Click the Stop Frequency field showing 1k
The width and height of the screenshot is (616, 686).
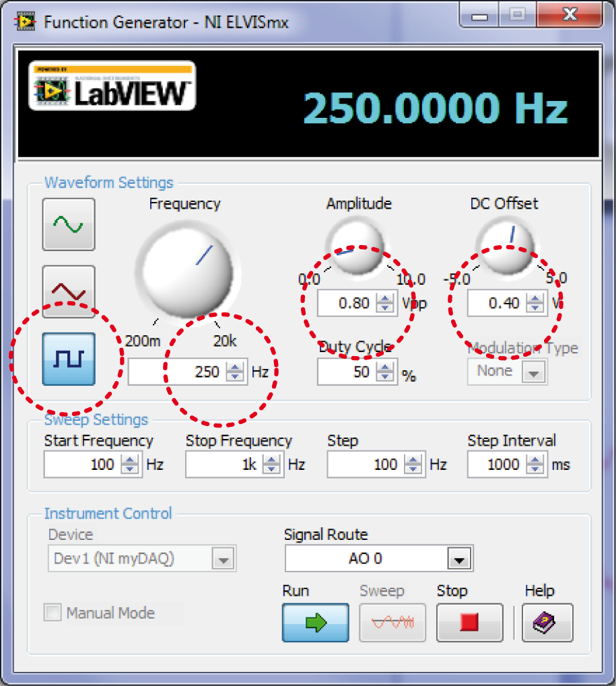224,465
